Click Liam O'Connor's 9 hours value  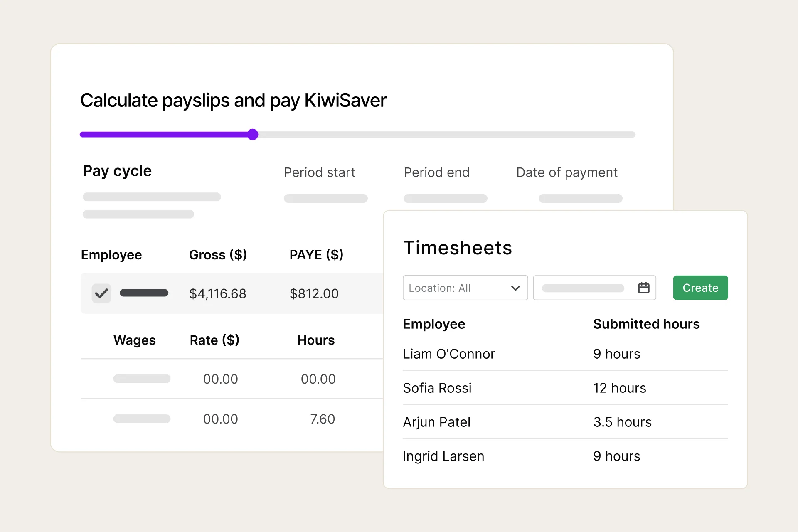pos(616,354)
